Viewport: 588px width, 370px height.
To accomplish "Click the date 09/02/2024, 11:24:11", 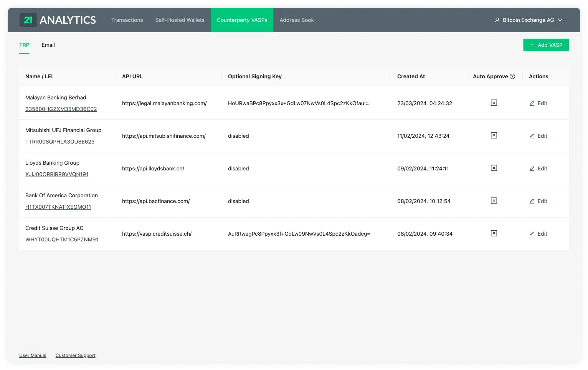I will click(423, 168).
